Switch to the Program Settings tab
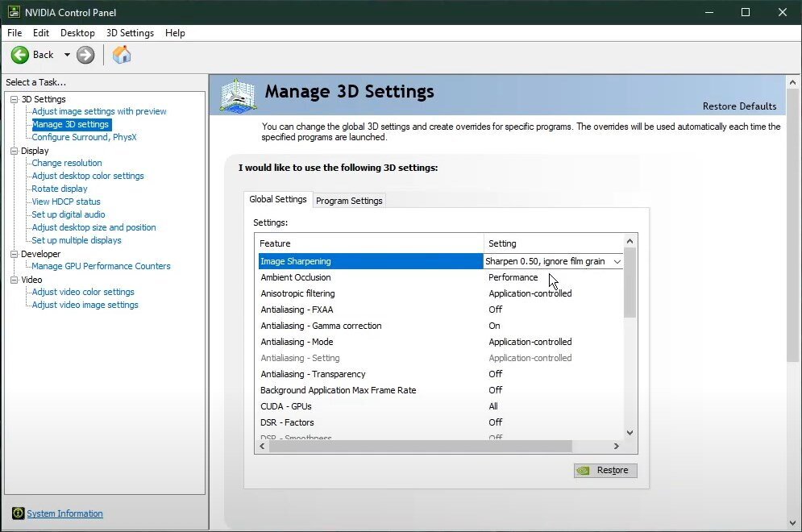 point(349,201)
